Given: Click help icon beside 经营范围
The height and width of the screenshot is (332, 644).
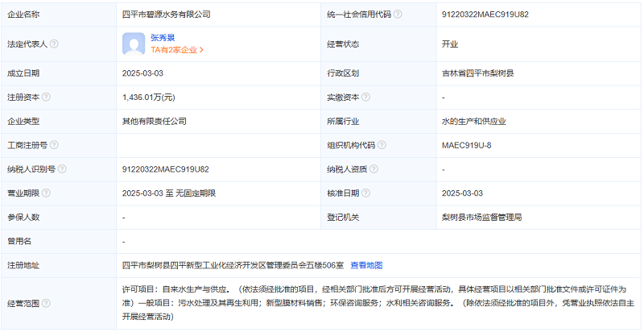Looking at the screenshot, I should [x=46, y=304].
